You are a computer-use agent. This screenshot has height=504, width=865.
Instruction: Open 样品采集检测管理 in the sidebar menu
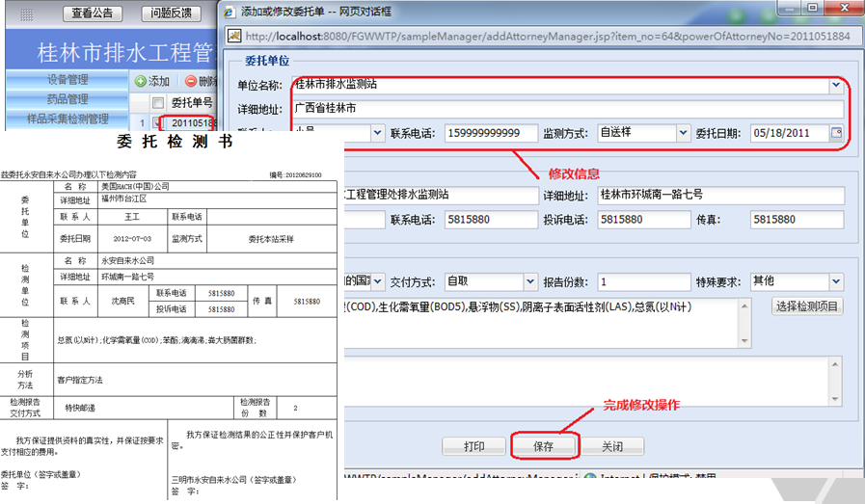coord(68,119)
